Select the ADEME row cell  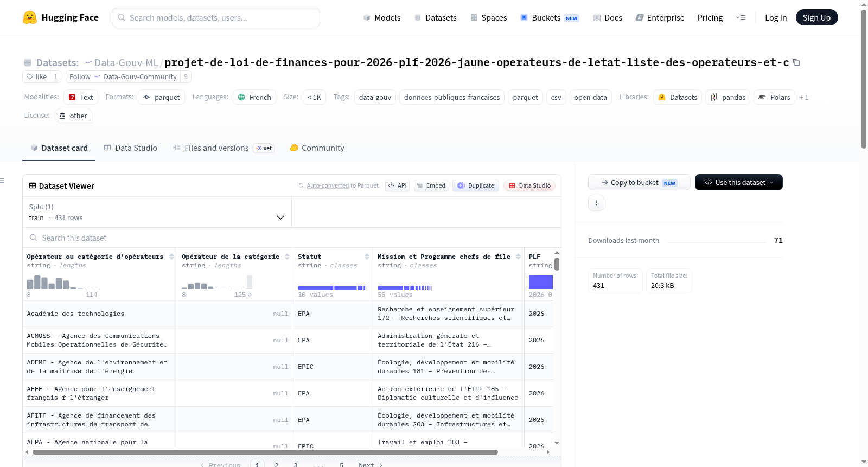pos(100,367)
